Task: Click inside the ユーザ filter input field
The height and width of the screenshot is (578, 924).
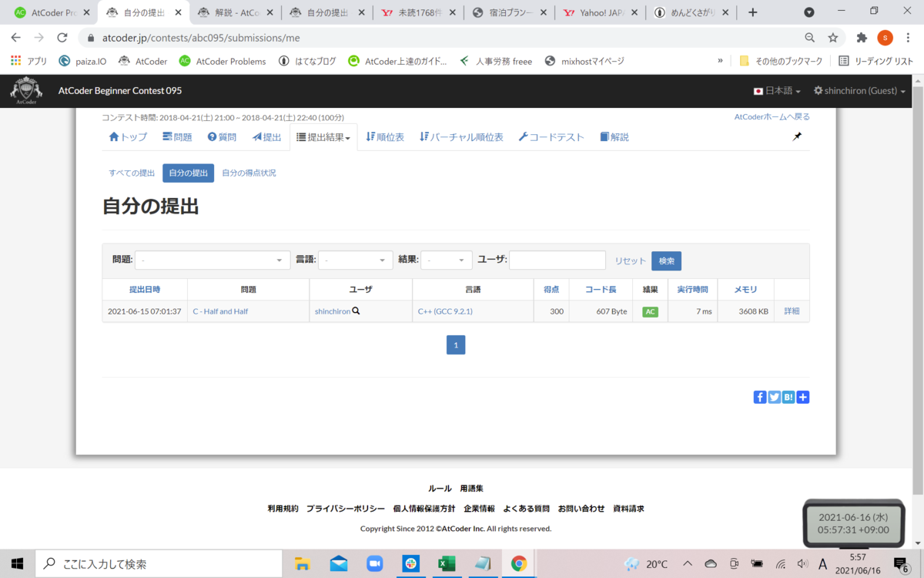Action: coord(557,260)
